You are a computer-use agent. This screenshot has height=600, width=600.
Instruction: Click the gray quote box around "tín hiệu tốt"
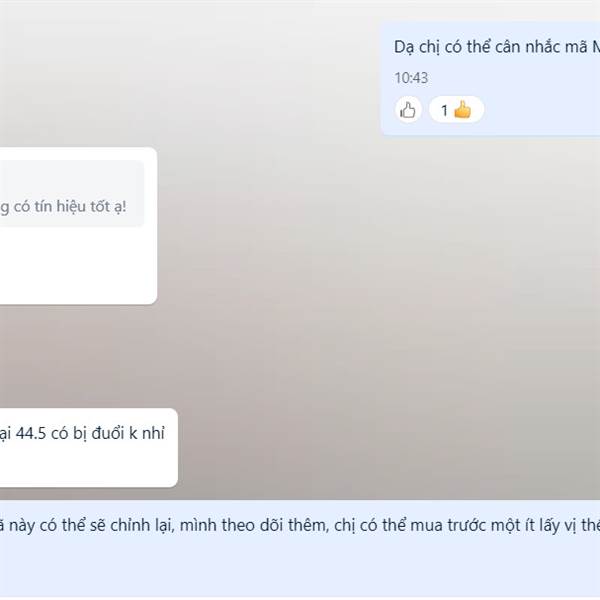72,193
